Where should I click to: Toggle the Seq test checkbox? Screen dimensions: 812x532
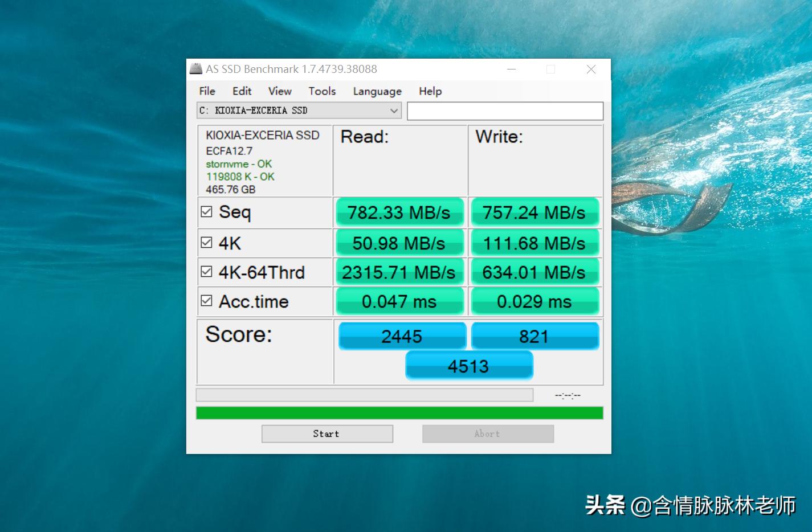tap(207, 211)
